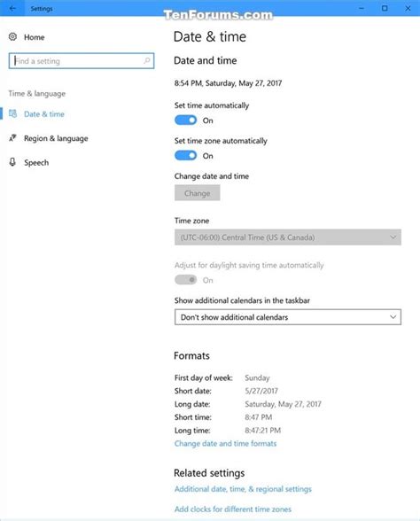
Task: Close the Settings window
Action: [x=408, y=8]
